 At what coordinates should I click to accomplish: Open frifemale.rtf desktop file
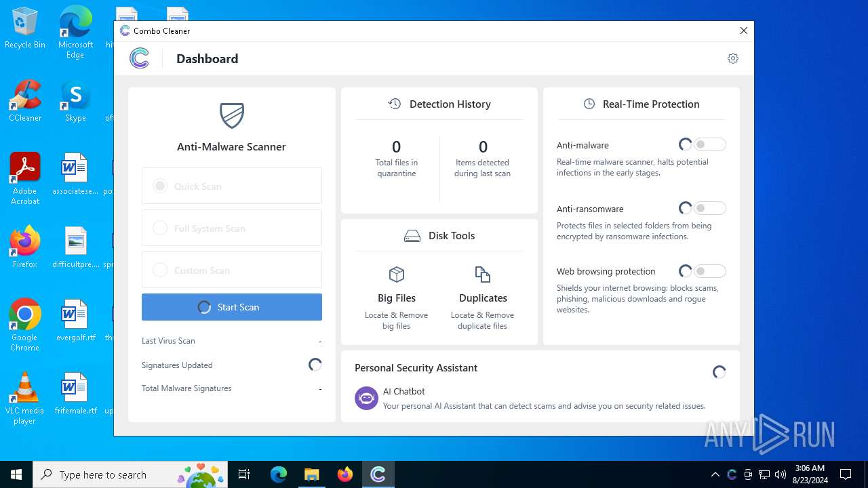(75, 394)
